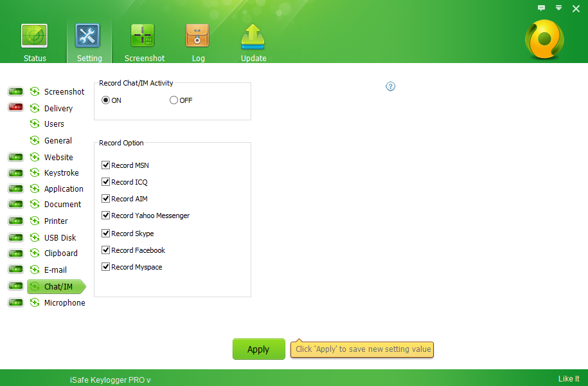Click the feedback speech bubble icon
The height and width of the screenshot is (386, 588).
(x=541, y=8)
